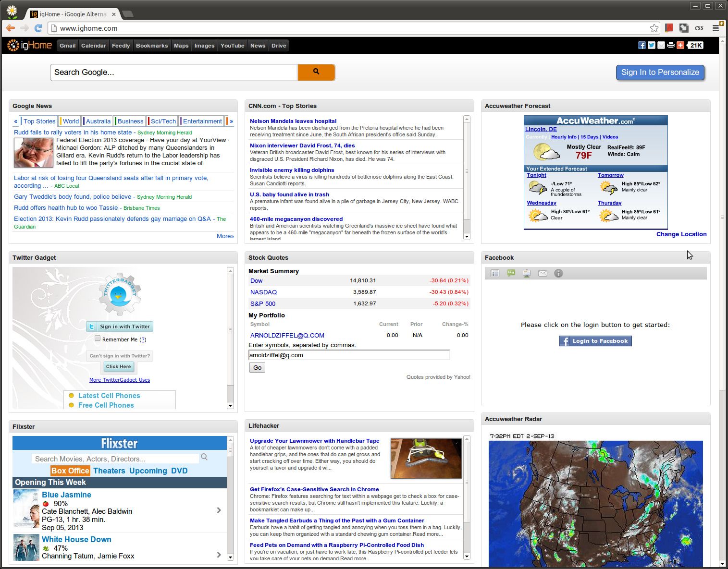The width and height of the screenshot is (728, 569).
Task: Expand the Blue Jasmine movie row chevron
Action: click(x=219, y=510)
